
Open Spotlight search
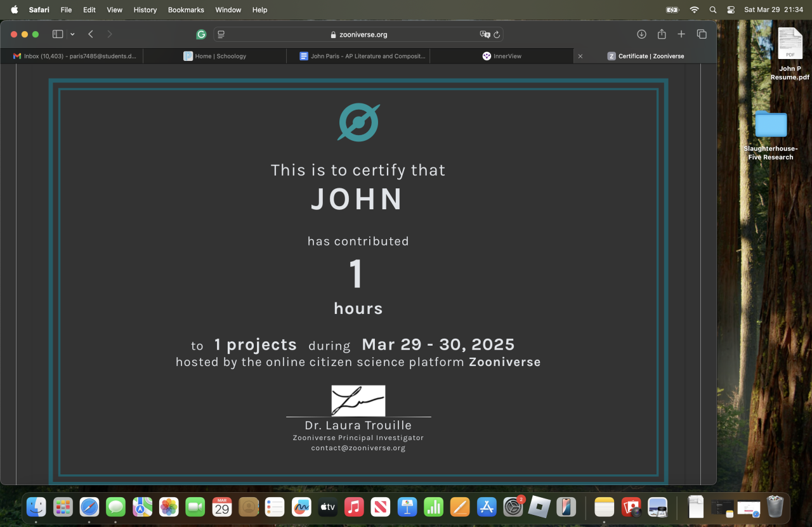713,10
